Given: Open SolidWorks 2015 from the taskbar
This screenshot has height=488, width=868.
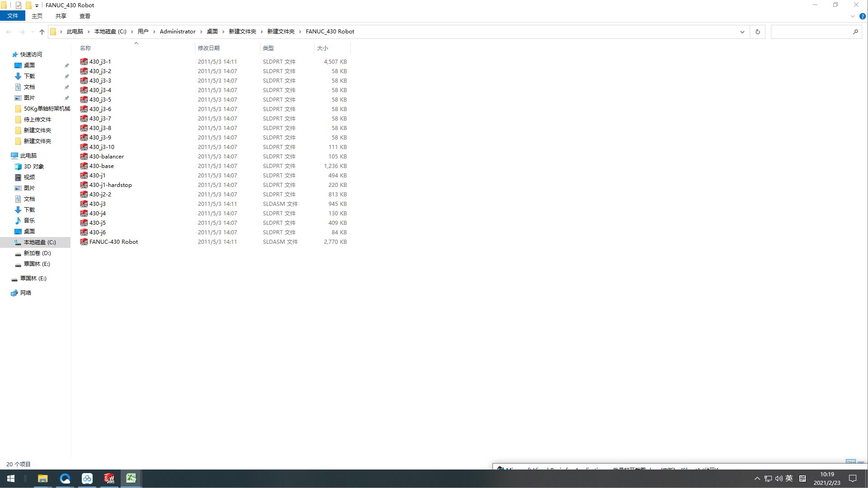Looking at the screenshot, I should coord(109,479).
